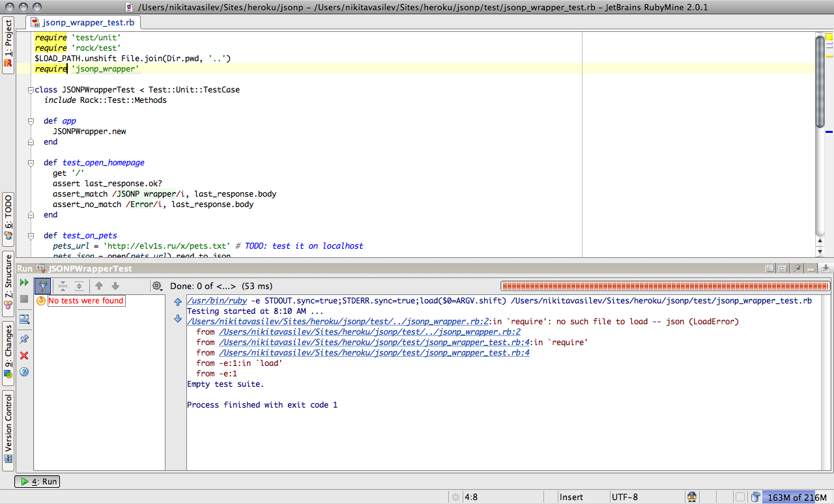Screen dimensions: 834x504
Task: Open the 7: Structure tool window
Action: click(8, 284)
